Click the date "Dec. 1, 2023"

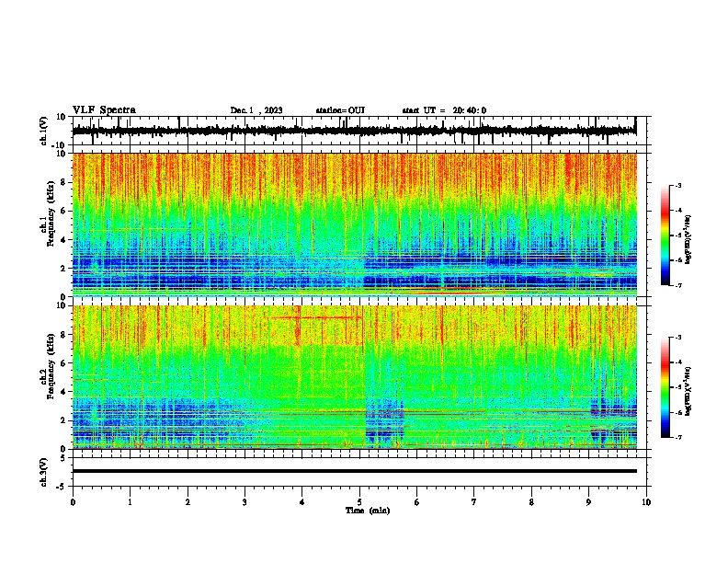(x=256, y=110)
